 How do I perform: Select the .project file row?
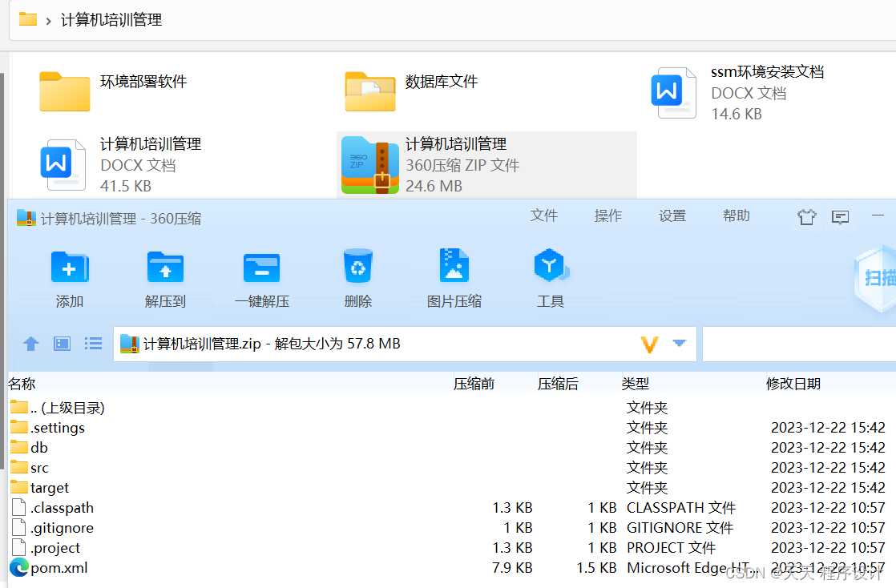tap(451, 547)
